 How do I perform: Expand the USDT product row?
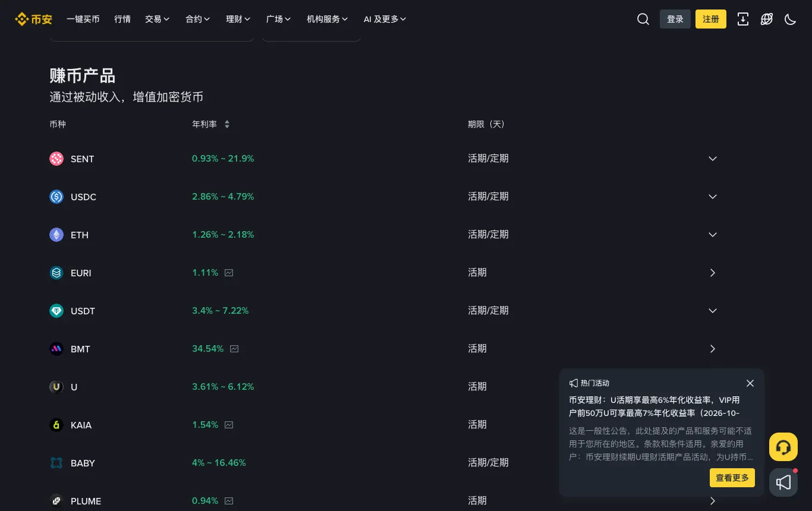(x=713, y=311)
